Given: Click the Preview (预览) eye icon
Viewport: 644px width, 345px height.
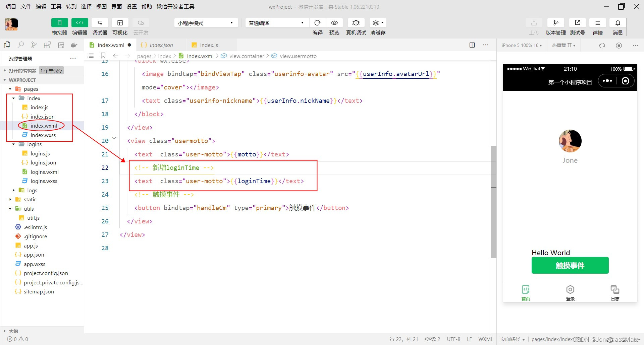Looking at the screenshot, I should click(334, 23).
